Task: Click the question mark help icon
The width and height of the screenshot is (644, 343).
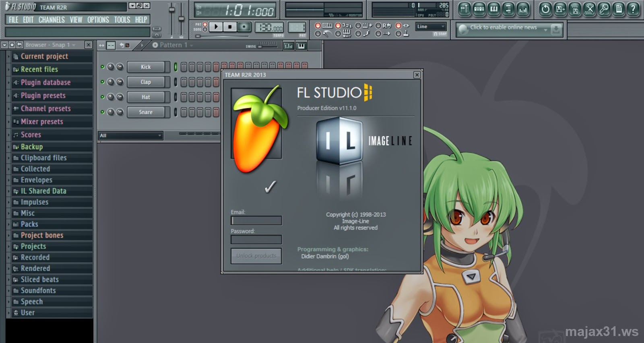Action: [x=633, y=9]
